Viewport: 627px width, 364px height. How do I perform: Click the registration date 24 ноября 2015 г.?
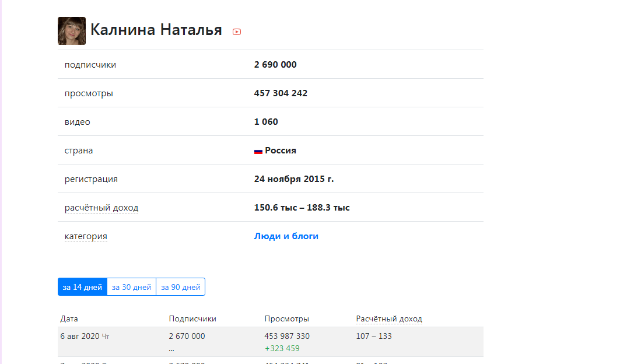tap(294, 179)
